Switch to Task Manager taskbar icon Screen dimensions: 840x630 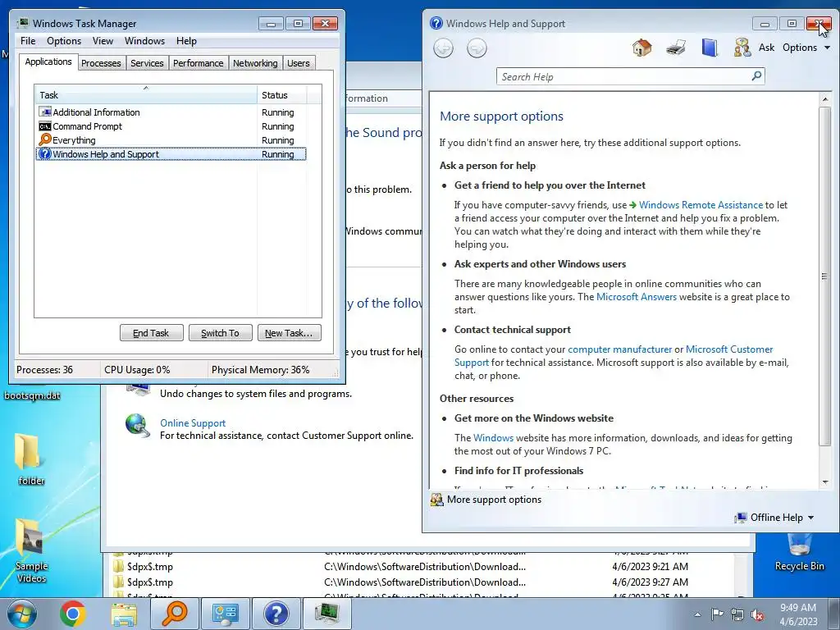(327, 614)
